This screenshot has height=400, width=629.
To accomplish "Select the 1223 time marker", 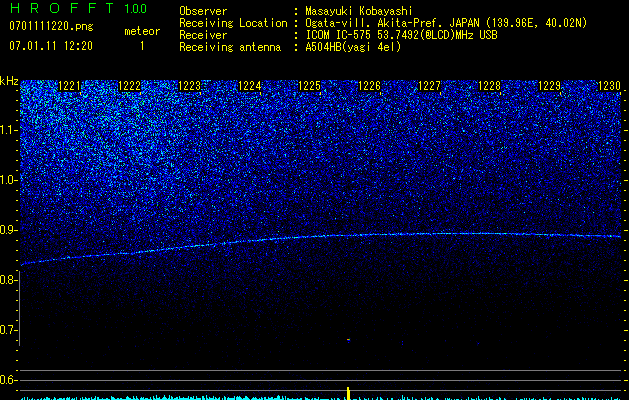I will 189,86.
